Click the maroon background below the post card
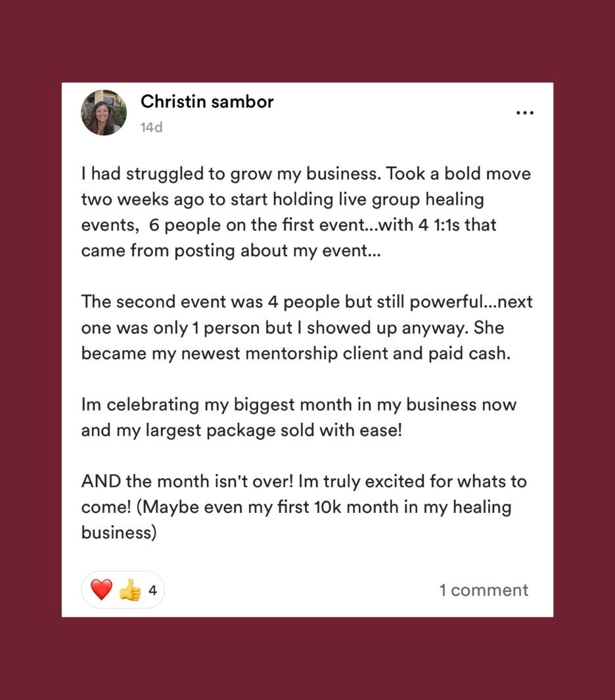This screenshot has width=615, height=700. pos(307,659)
